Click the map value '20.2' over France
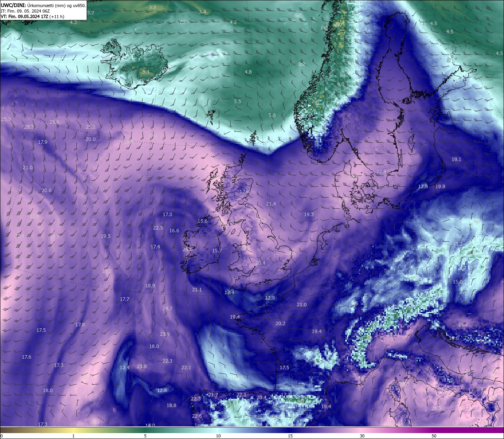The image size is (504, 439). pyautogui.click(x=280, y=324)
